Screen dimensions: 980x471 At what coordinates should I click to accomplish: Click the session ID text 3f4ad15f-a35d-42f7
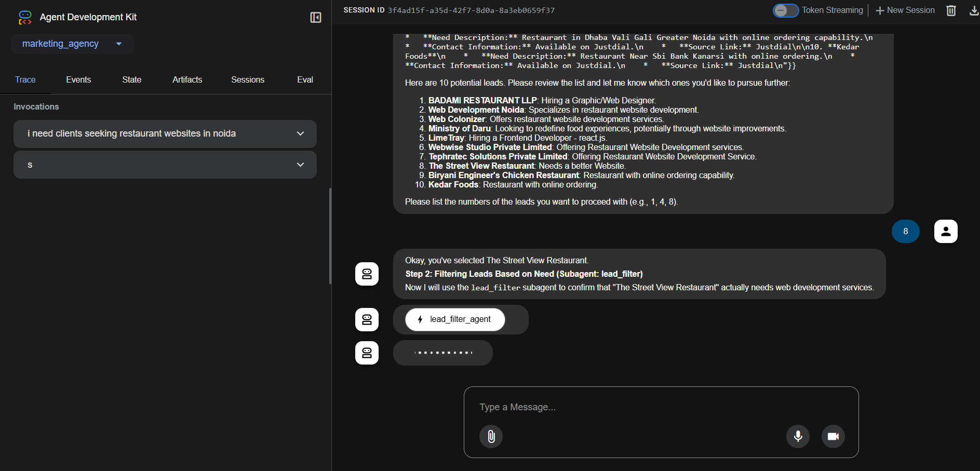(x=471, y=10)
